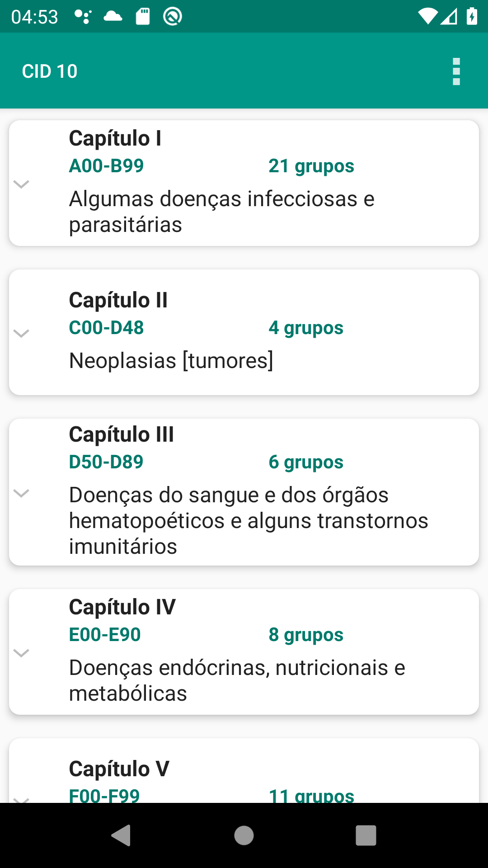Image resolution: width=488 pixels, height=868 pixels.
Task: Tap the 8 grupos label
Action: (306, 635)
